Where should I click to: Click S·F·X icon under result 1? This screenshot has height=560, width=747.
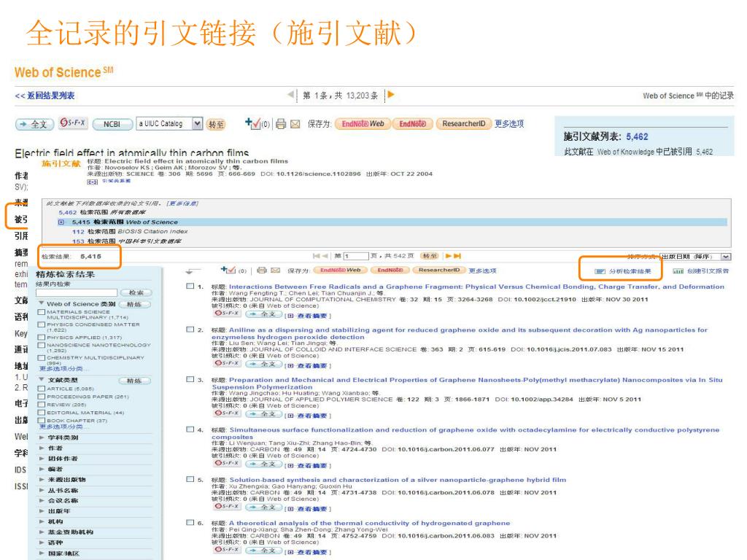(x=226, y=314)
